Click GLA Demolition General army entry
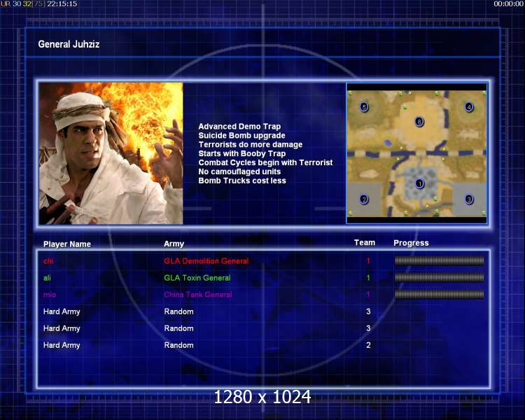 206,261
